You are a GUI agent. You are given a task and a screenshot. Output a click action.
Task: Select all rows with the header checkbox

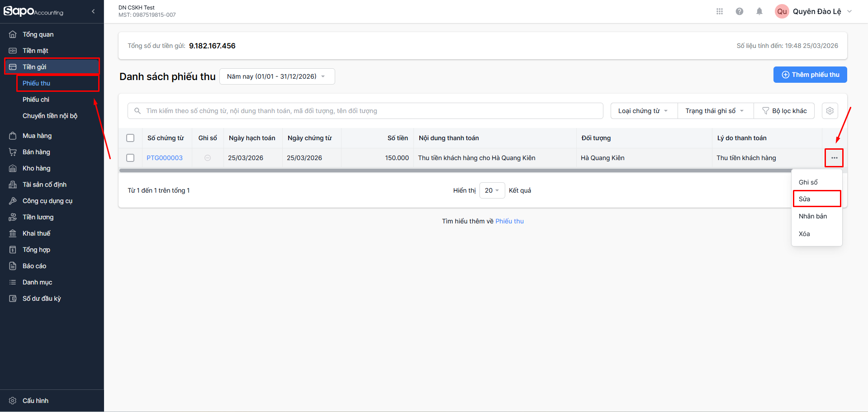pyautogui.click(x=130, y=138)
